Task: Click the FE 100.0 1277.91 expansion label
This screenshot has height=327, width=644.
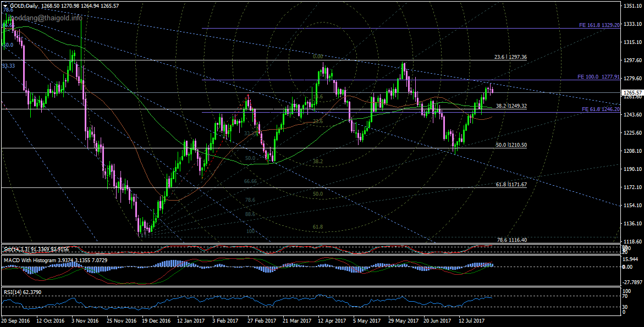Action: click(598, 77)
